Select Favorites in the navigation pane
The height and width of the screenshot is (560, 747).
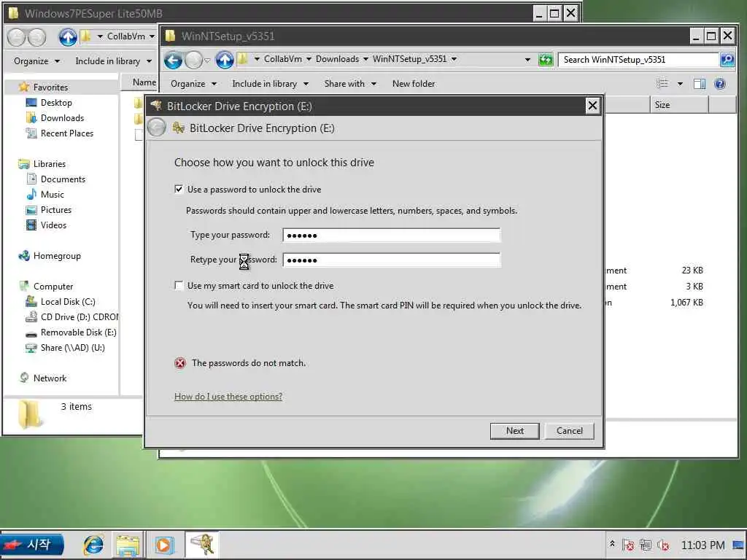point(50,87)
